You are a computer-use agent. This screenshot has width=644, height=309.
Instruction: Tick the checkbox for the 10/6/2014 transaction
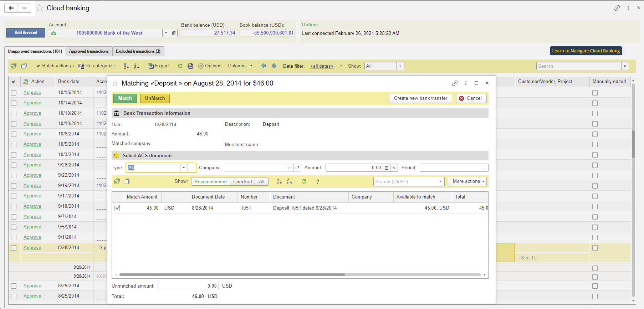pos(14,134)
